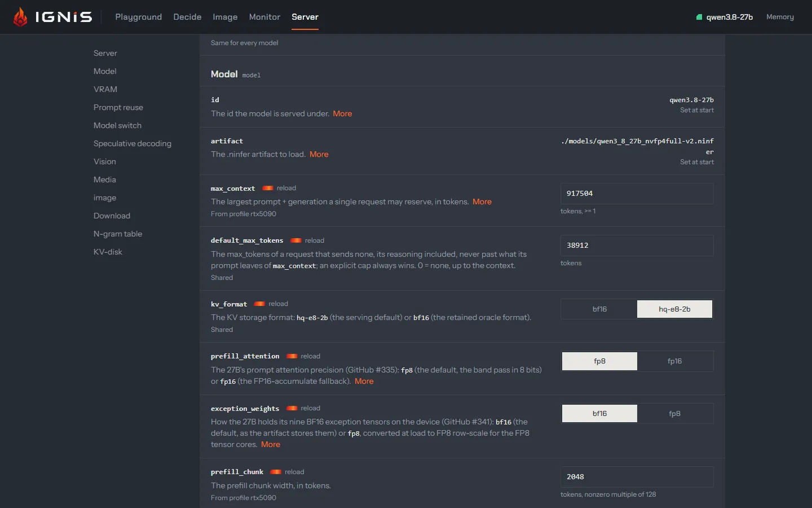This screenshot has width=812, height=508.
Task: Open N-gram table section in sidebar
Action: (x=118, y=234)
